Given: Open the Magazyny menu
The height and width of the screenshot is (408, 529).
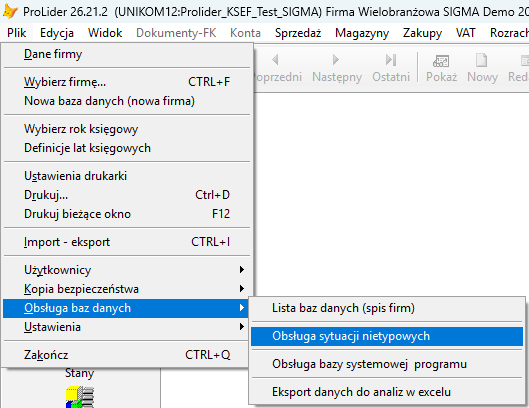Looking at the screenshot, I should pyautogui.click(x=362, y=33).
